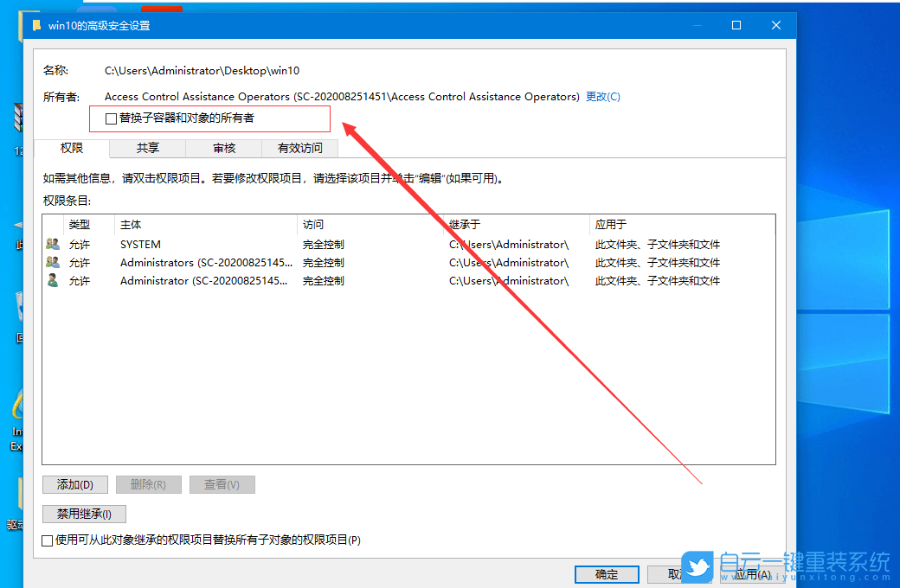The image size is (900, 588).
Task: Select the Administrators group entry icon
Action: coord(53,262)
